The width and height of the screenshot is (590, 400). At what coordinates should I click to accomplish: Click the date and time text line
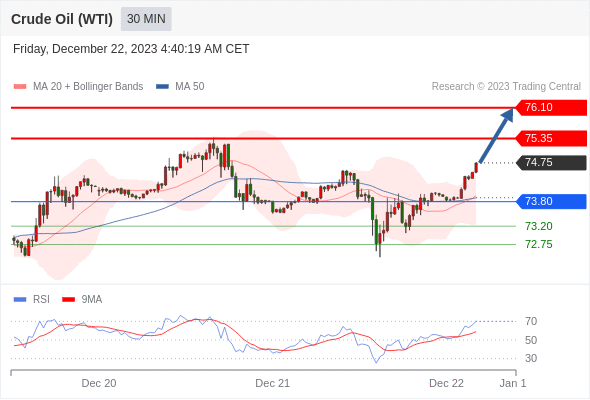coord(131,49)
